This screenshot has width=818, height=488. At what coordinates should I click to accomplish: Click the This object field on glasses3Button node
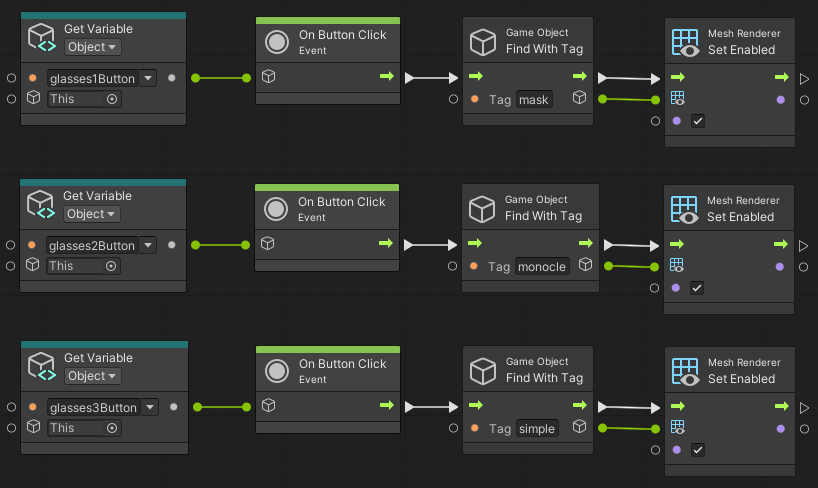(x=84, y=428)
